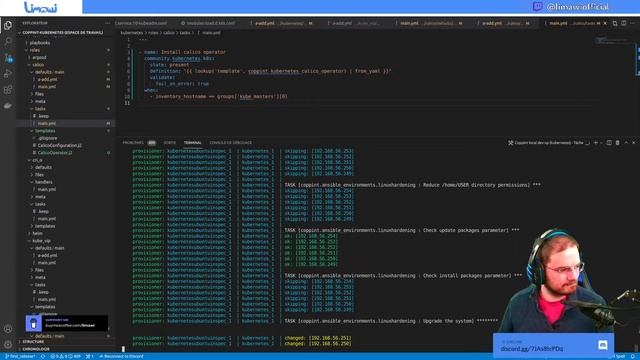The image size is (640, 360).
Task: Open the Extensions view
Action: coord(8,89)
